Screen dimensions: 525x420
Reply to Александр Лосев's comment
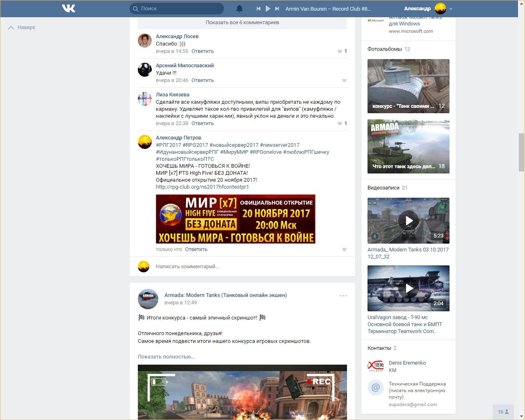203,51
